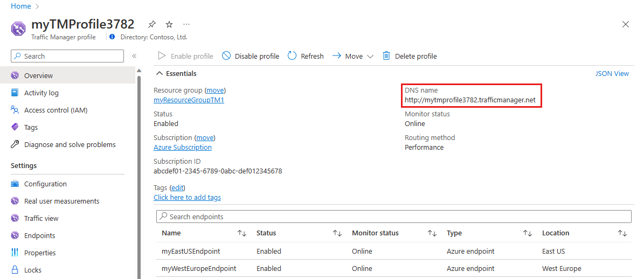This screenshot has width=644, height=279.
Task: Mark profile as favorite with star
Action: coord(169,24)
